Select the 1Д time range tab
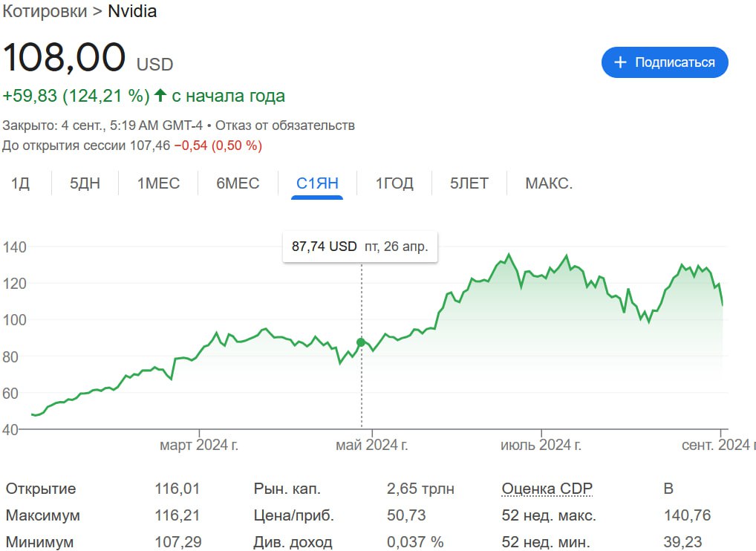This screenshot has width=756, height=551. [x=20, y=183]
